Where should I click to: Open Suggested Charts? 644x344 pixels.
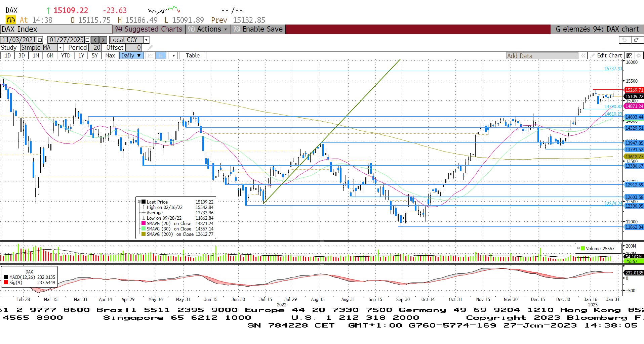click(x=149, y=29)
